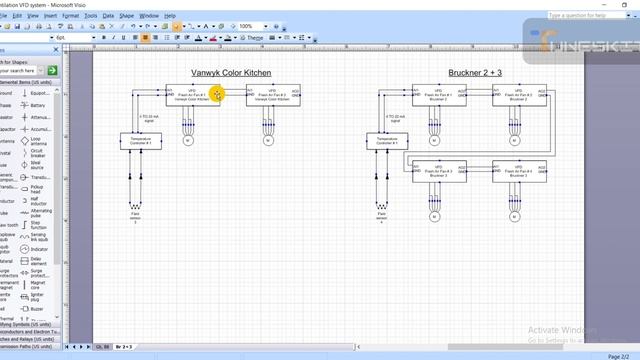
Task: Click the green search-shapes arrow button
Action: (x=52, y=71)
